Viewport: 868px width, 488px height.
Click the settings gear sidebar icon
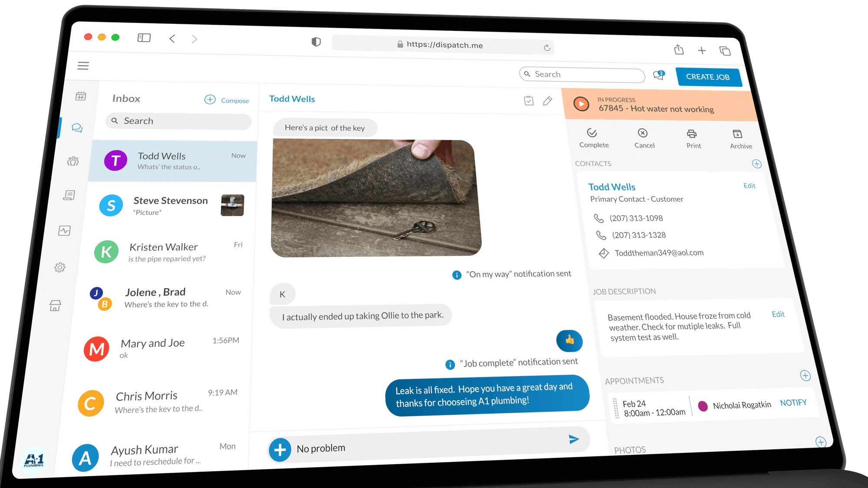(x=59, y=266)
